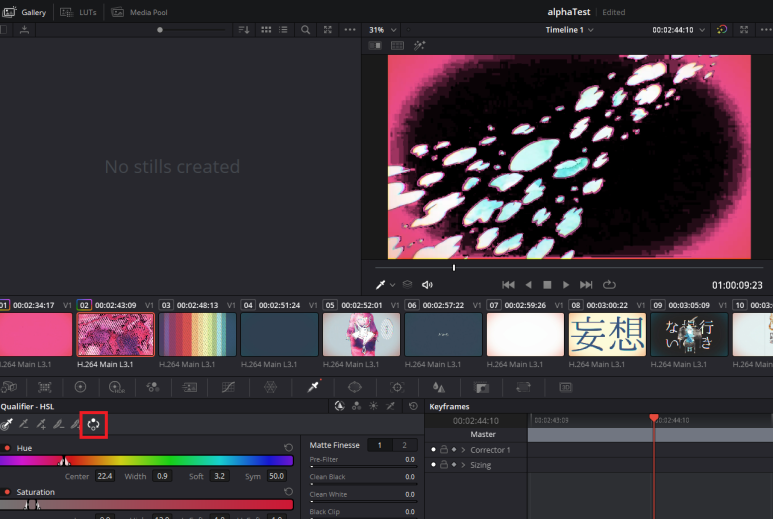The width and height of the screenshot is (773, 519).
Task: Lock the Corrector 1 keyframe track
Action: [444, 450]
